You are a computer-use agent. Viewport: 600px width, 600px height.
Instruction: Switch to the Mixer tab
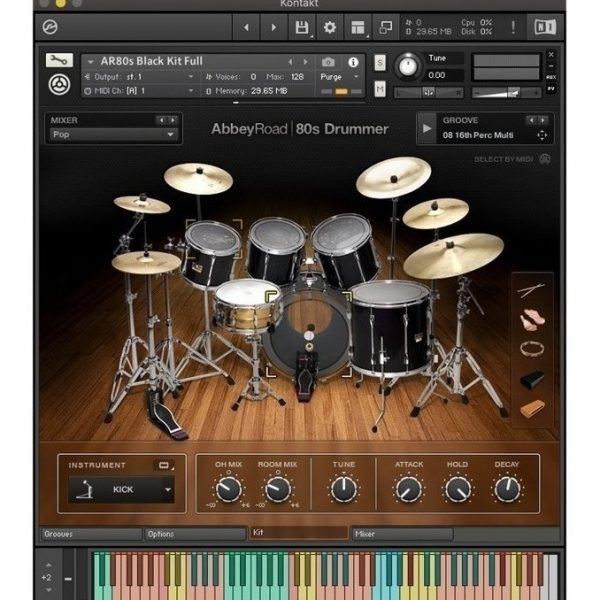point(403,534)
